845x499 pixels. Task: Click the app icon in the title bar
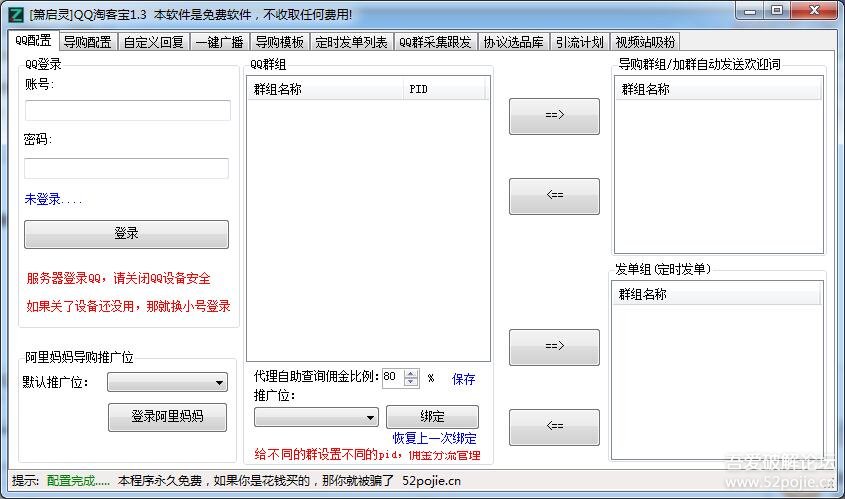[16, 15]
